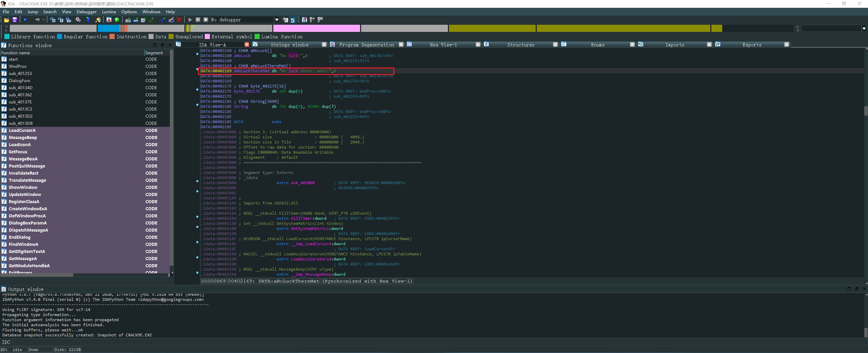Click the green circle toolbar icon
The width and height of the screenshot is (868, 353).
(x=117, y=20)
